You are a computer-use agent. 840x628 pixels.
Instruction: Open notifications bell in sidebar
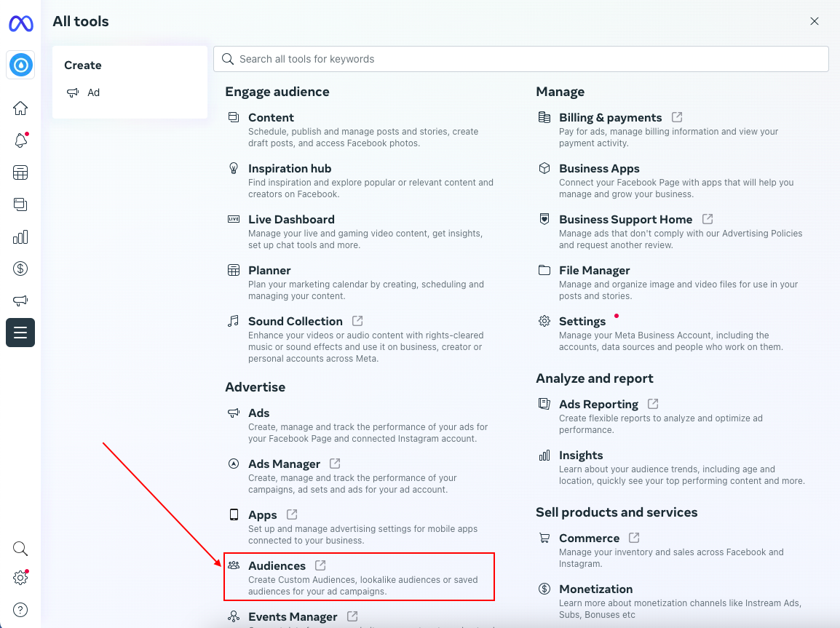click(20, 140)
